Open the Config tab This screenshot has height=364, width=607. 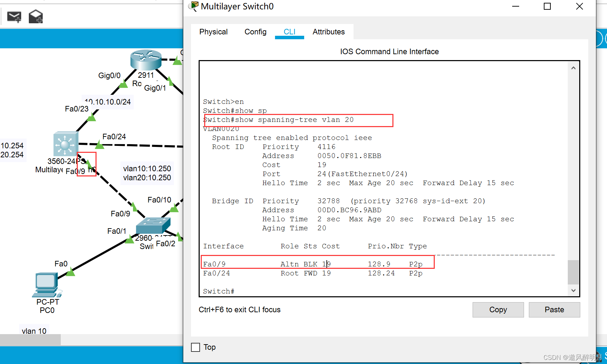pyautogui.click(x=255, y=32)
